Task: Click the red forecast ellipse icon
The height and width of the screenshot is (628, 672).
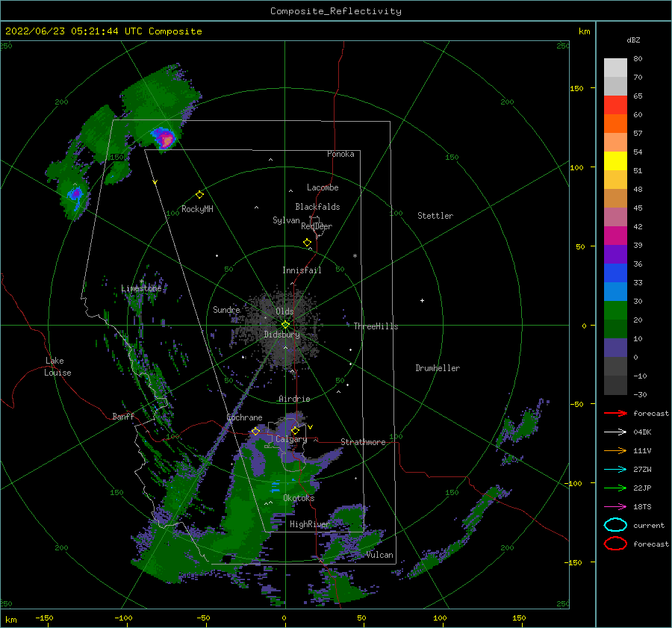Action: point(615,544)
